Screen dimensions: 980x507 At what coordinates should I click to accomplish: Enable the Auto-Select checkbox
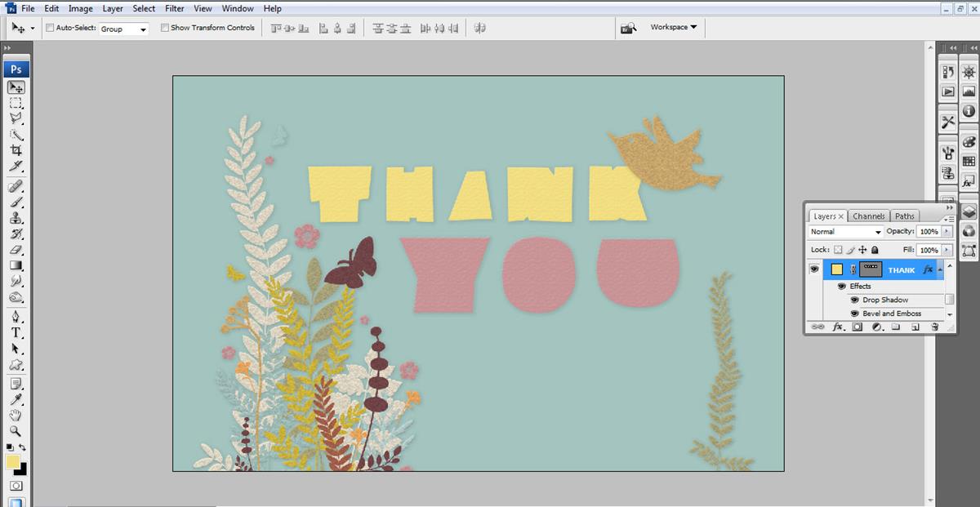coord(50,28)
